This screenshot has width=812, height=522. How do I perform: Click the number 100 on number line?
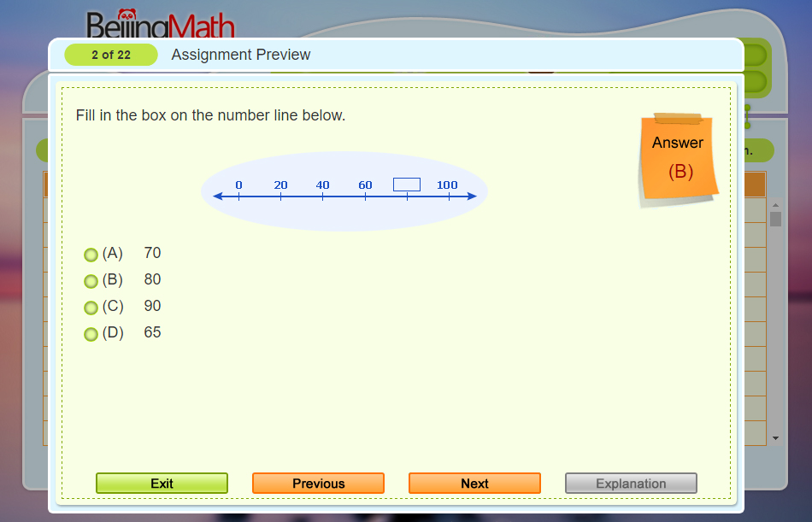[x=447, y=185]
